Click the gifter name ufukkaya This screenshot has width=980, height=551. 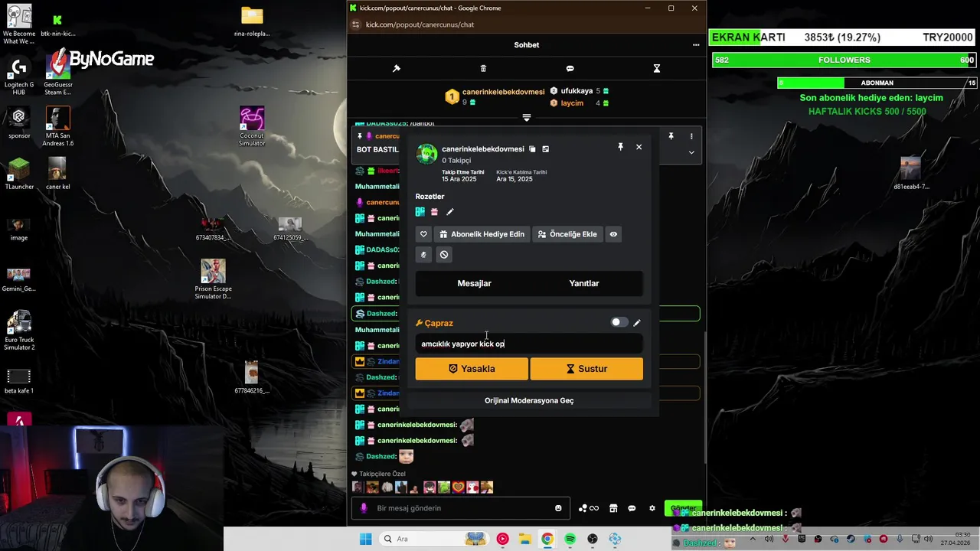577,91
